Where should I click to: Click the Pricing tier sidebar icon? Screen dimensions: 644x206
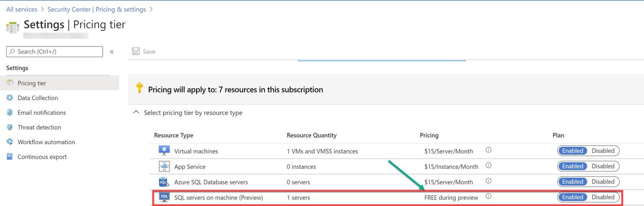point(9,83)
